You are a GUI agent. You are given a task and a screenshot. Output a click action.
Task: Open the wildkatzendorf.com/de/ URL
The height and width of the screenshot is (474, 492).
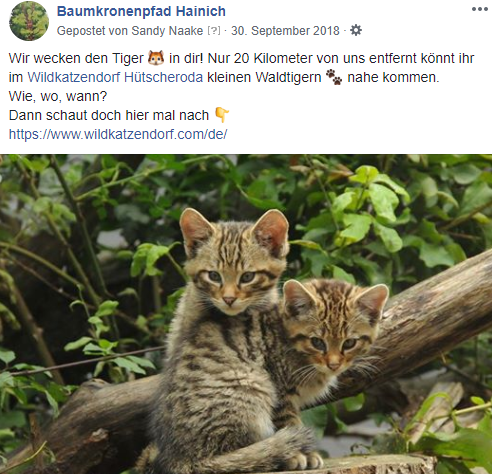pyautogui.click(x=118, y=134)
